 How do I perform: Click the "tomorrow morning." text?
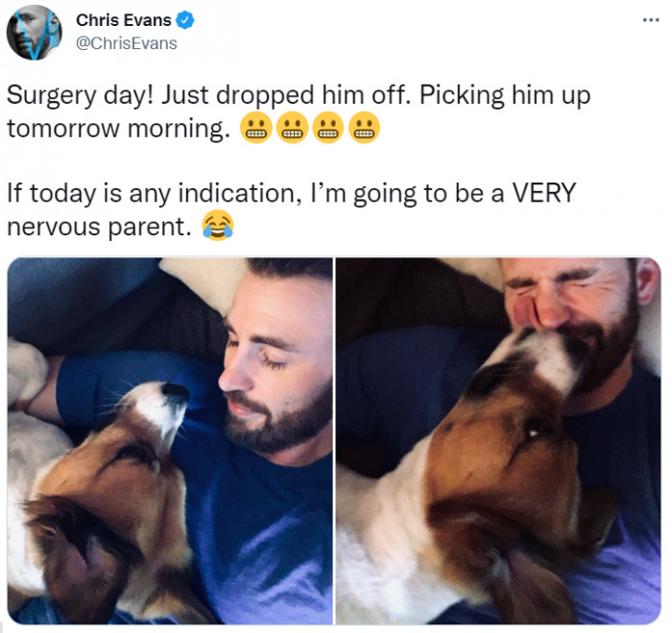(119, 128)
